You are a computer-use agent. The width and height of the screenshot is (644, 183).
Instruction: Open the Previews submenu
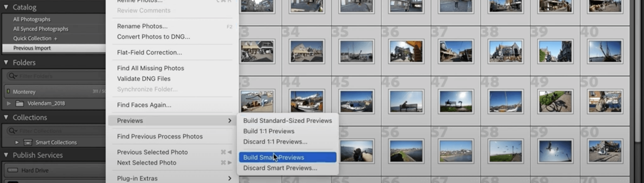point(173,121)
